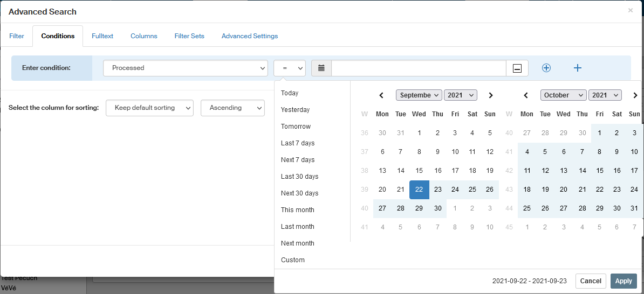Expand the Keep default sorting dropdown
The height and width of the screenshot is (294, 644).
click(149, 108)
